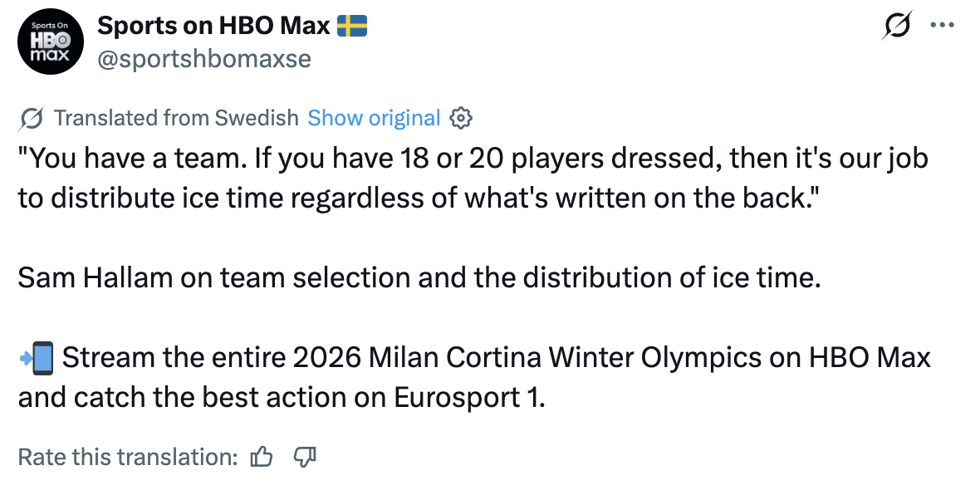
Task: Click the quoted ice time text
Action: coord(472,178)
